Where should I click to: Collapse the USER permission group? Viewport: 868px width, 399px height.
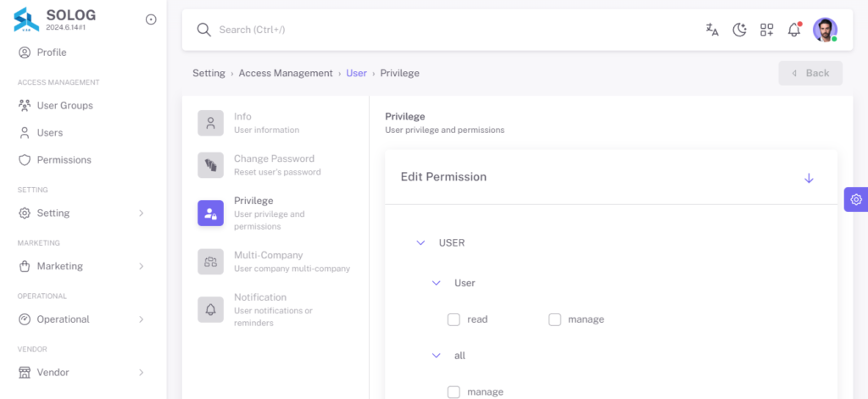[420, 243]
